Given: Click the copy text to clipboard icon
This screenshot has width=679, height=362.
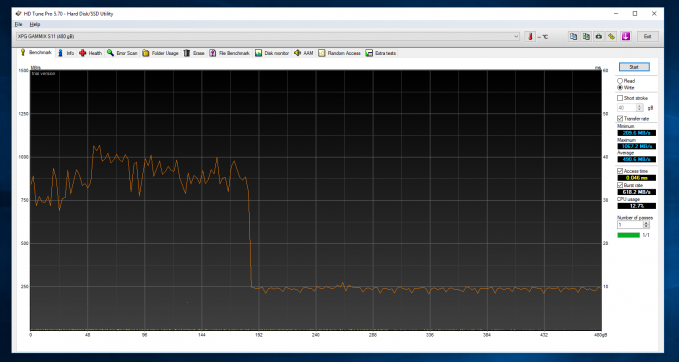Looking at the screenshot, I should 573,37.
